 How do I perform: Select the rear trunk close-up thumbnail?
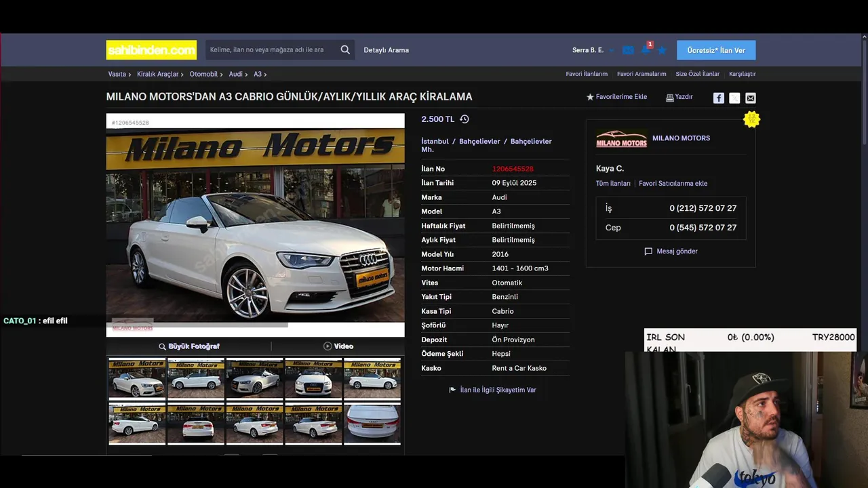point(372,424)
